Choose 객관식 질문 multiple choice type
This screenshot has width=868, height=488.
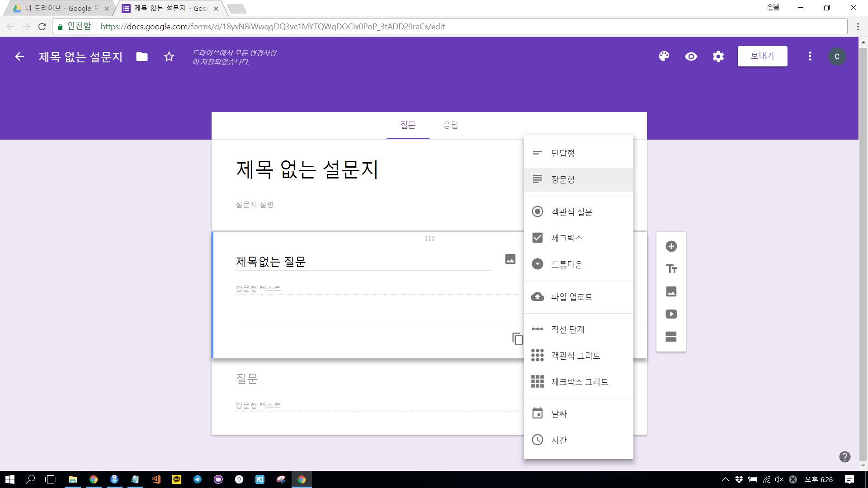571,212
